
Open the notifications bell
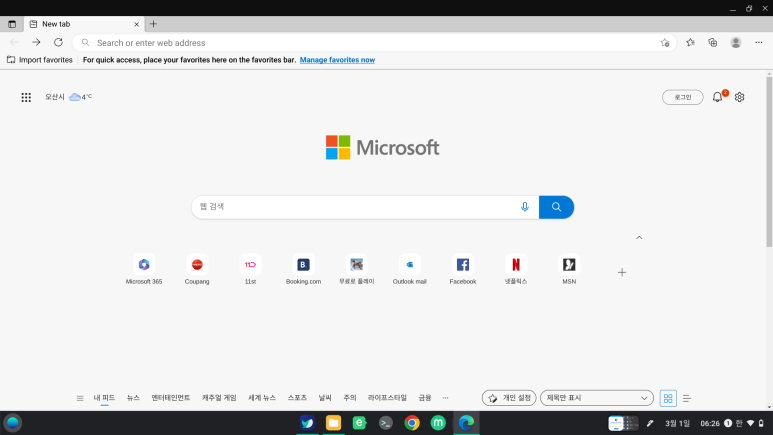(717, 97)
